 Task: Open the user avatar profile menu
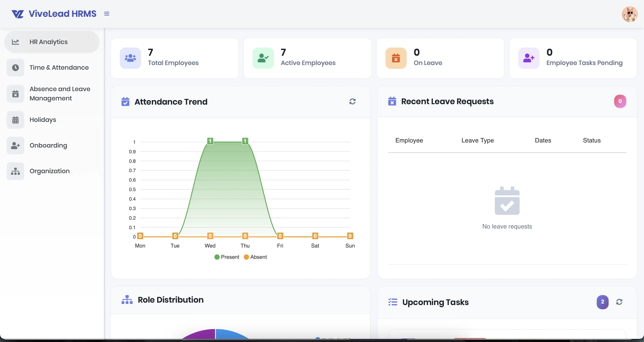629,14
